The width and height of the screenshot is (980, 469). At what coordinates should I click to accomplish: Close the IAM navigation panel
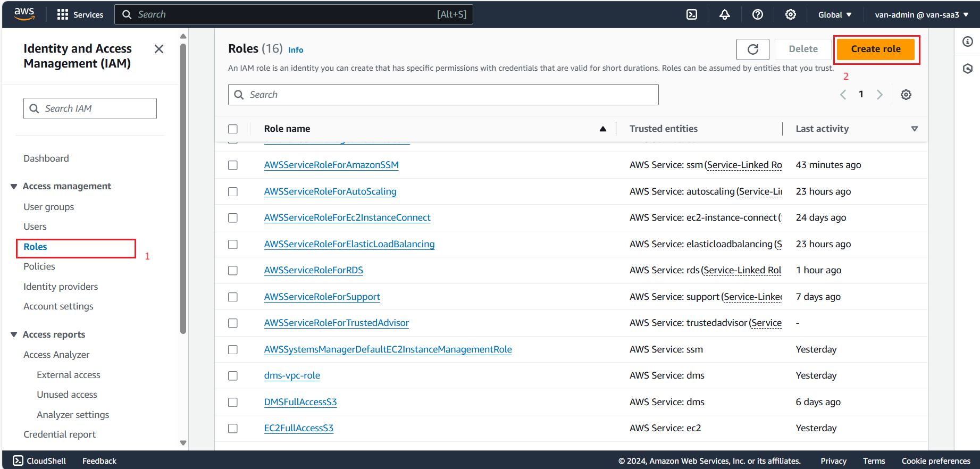(x=158, y=49)
